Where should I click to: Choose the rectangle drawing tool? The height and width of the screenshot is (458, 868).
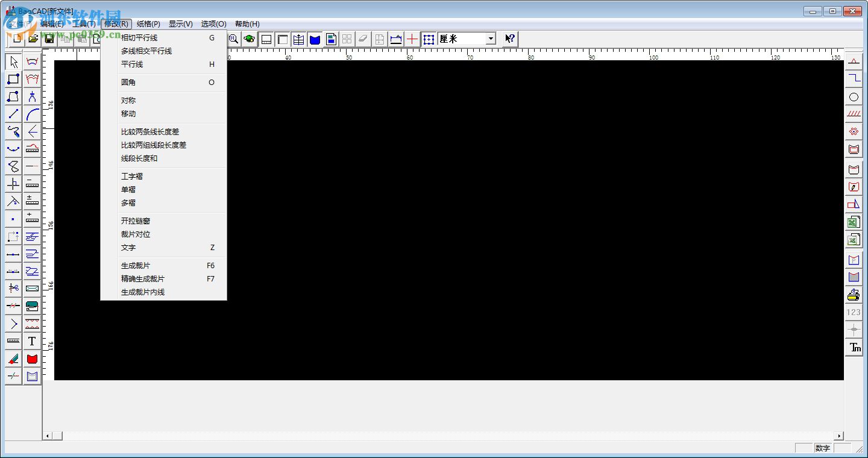pyautogui.click(x=13, y=79)
